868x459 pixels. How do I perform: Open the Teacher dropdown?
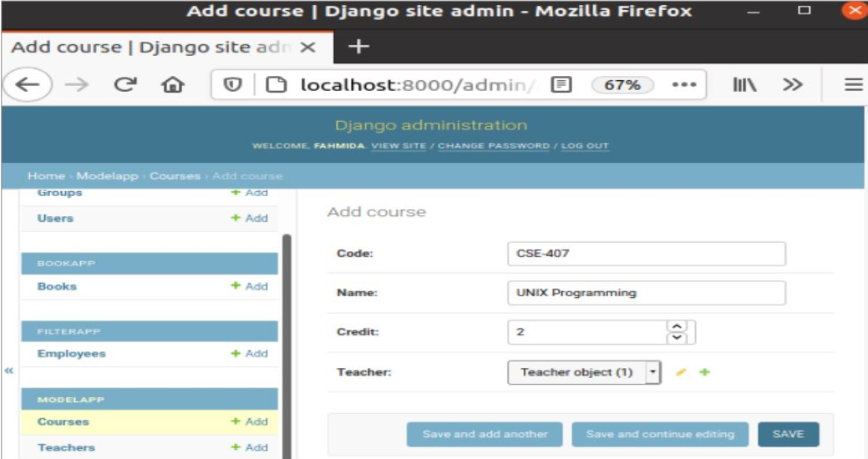pos(584,372)
